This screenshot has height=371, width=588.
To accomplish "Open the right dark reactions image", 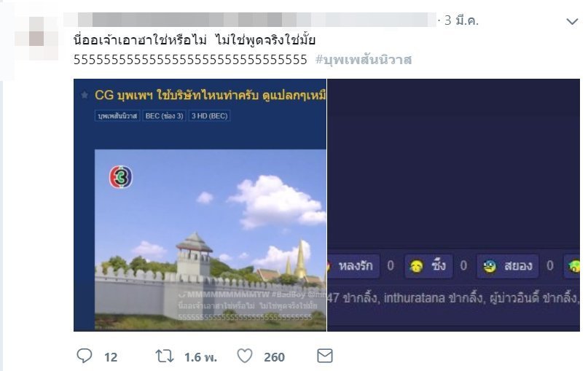I will [453, 206].
